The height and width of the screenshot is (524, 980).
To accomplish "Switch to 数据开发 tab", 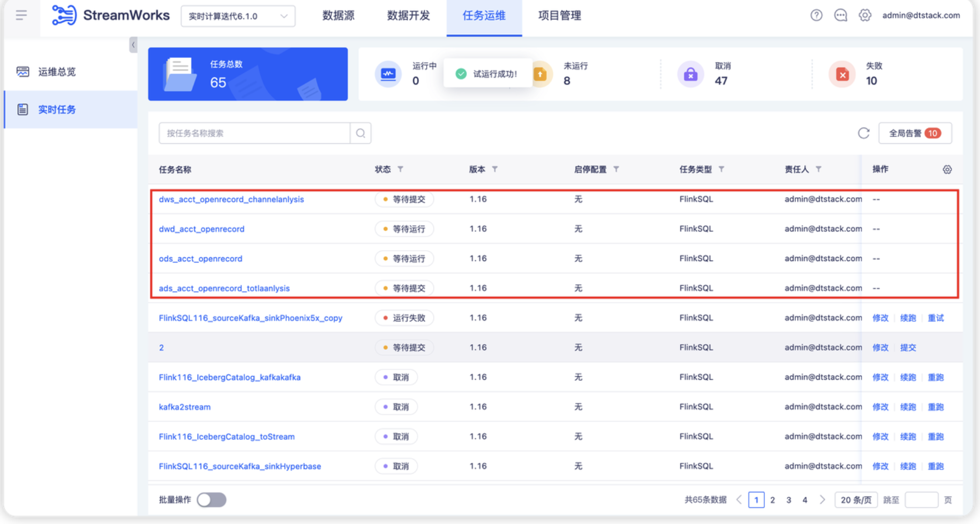I will (x=409, y=16).
